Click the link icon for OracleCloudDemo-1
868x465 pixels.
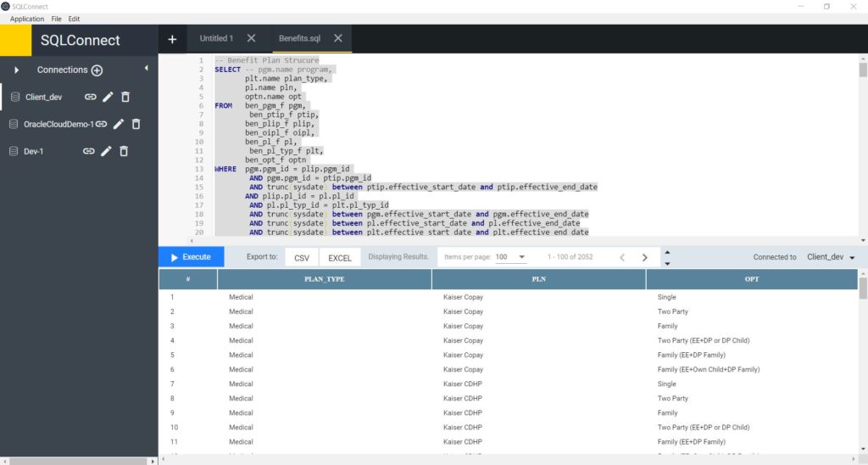tap(101, 125)
